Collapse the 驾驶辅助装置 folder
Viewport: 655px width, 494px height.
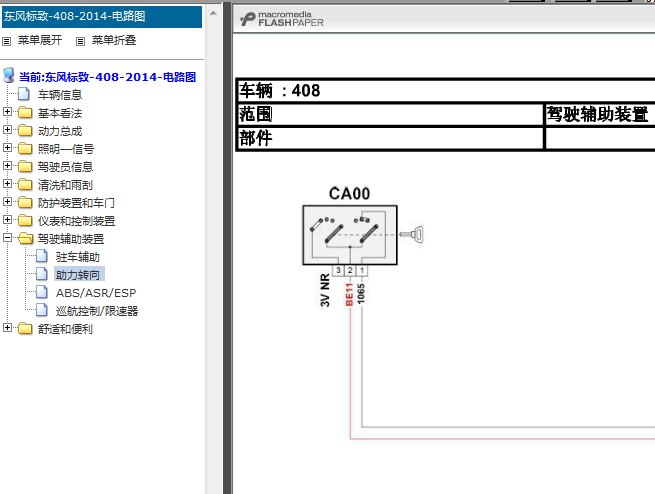point(7,238)
